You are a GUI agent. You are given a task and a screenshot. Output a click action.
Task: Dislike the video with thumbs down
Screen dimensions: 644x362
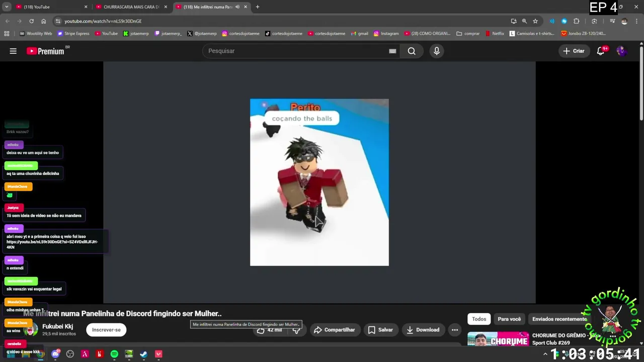pyautogui.click(x=296, y=330)
